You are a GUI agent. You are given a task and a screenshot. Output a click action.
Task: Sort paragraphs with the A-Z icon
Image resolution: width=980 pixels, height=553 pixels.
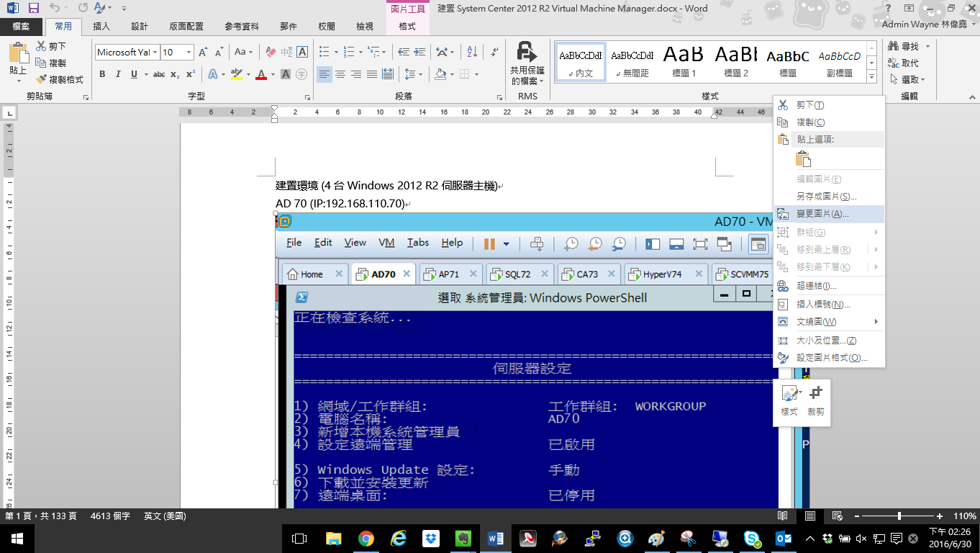[x=472, y=52]
